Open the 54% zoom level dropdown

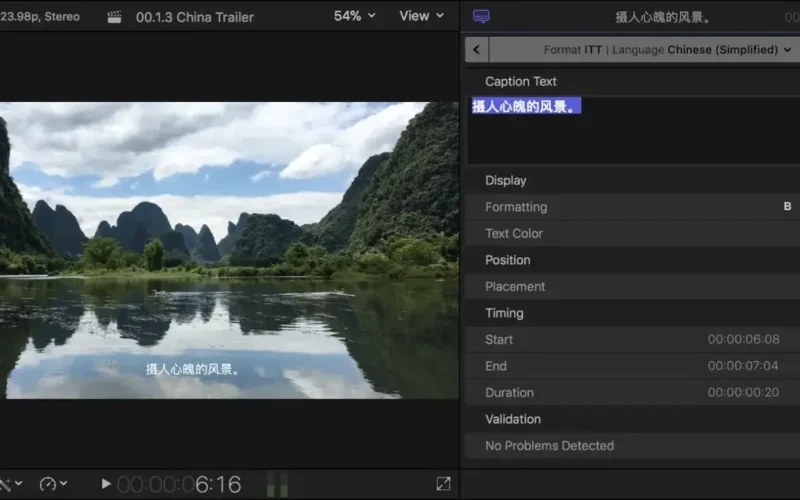point(354,16)
